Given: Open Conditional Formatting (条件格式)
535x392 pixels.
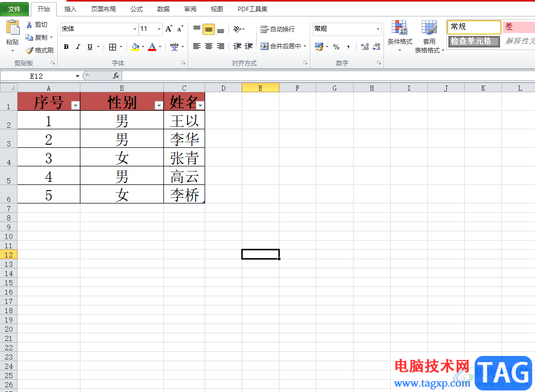Looking at the screenshot, I should tap(399, 36).
